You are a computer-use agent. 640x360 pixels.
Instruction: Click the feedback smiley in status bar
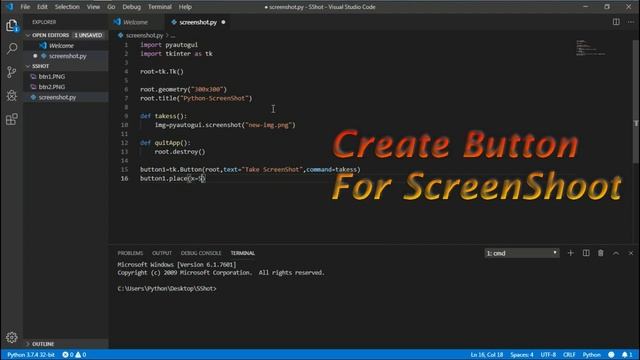611,355
